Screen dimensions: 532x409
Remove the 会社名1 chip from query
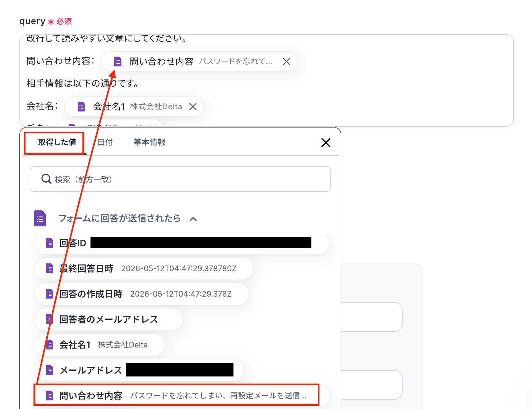pos(193,107)
